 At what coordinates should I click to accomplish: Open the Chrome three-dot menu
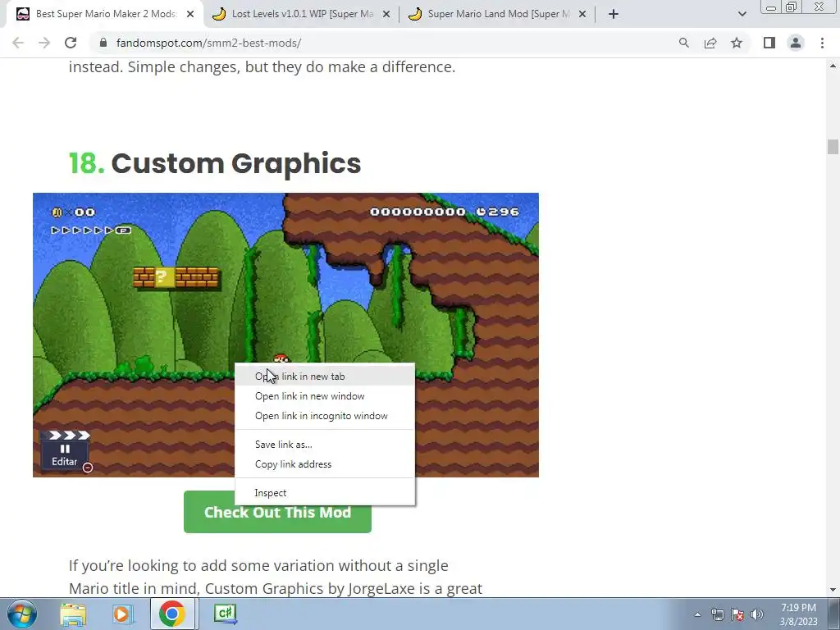[x=822, y=43]
